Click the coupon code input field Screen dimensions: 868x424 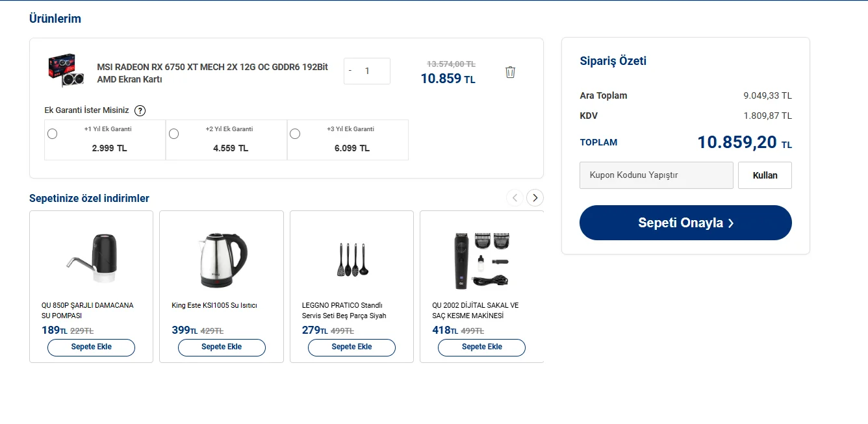coord(656,175)
